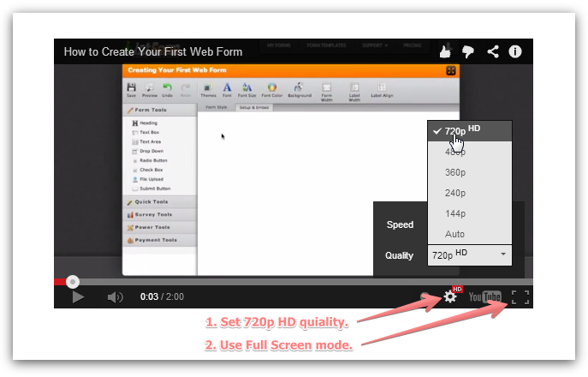Click the thumbs up like icon
588x377 pixels.
(446, 51)
